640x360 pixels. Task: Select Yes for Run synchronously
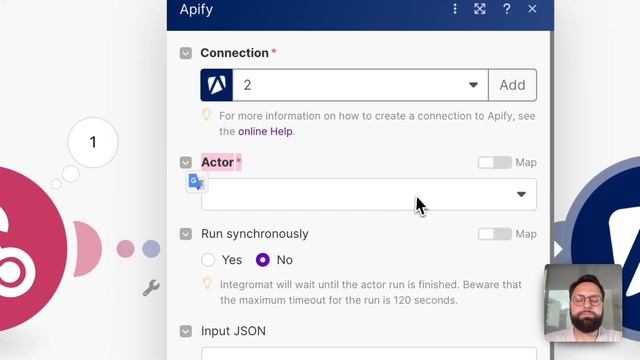pyautogui.click(x=208, y=260)
